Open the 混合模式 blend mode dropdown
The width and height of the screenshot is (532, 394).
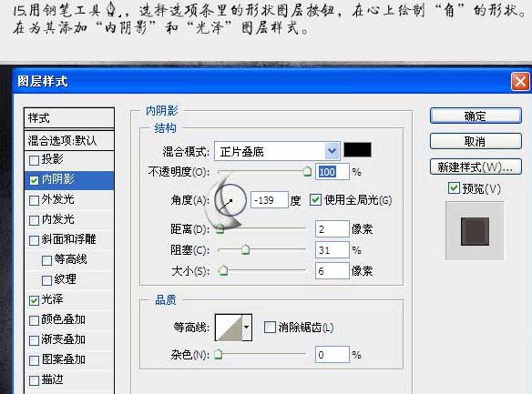click(277, 151)
